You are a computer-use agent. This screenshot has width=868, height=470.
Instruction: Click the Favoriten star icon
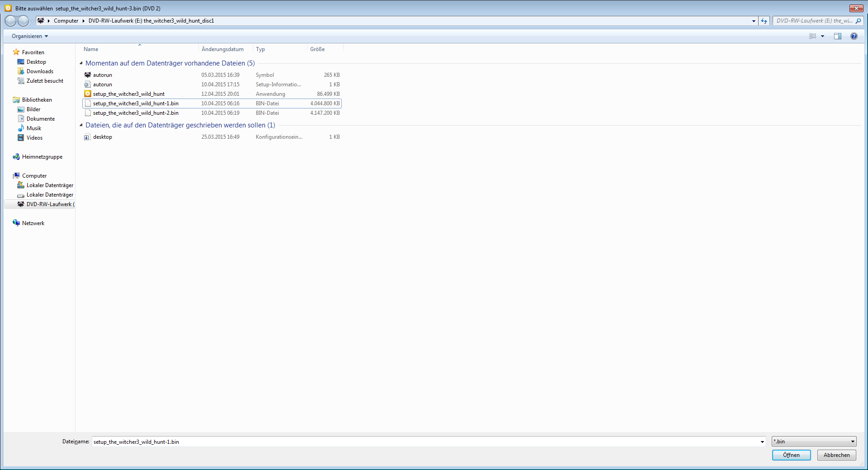[16, 52]
